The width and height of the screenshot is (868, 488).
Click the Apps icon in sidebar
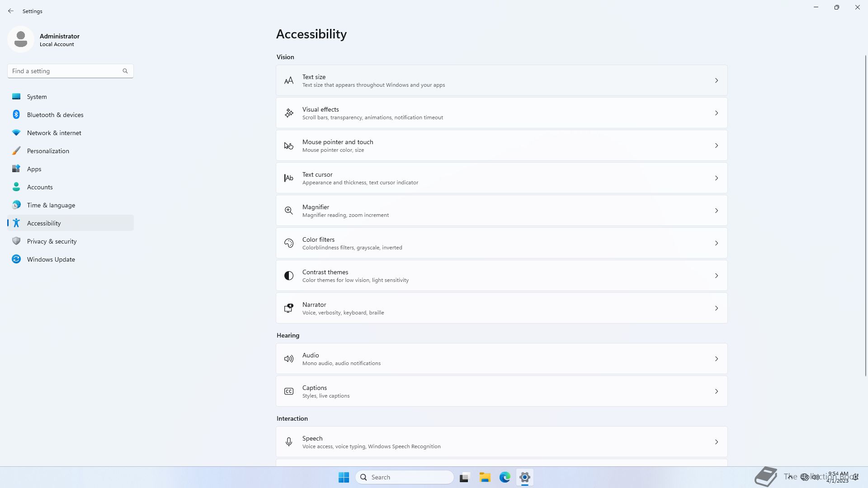point(16,169)
